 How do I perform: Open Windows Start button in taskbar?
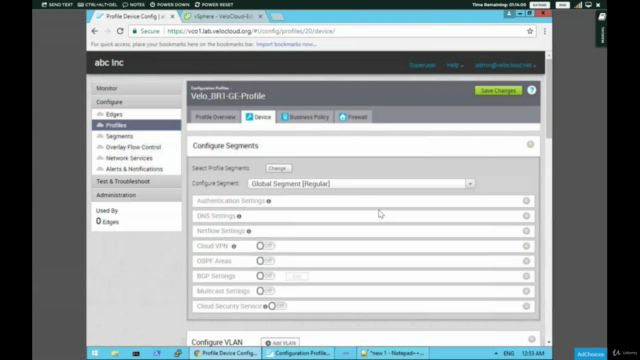click(95, 353)
